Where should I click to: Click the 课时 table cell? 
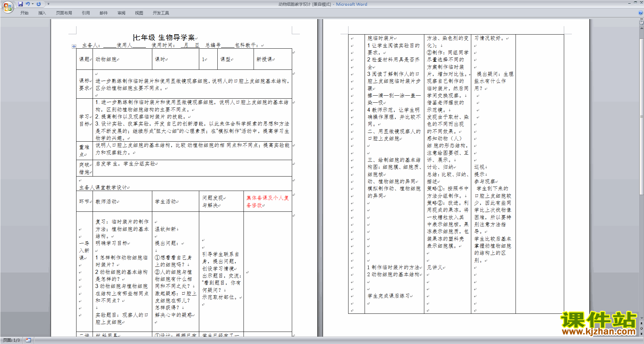(175, 59)
